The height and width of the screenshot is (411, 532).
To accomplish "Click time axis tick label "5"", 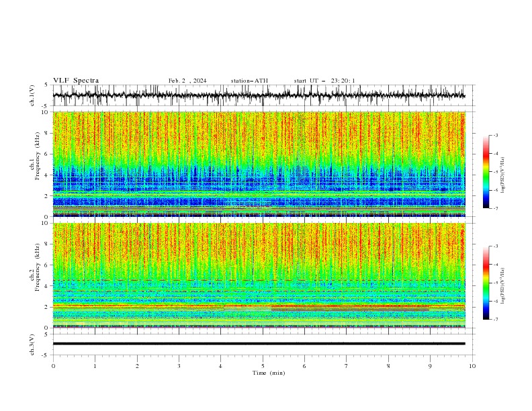I will [x=263, y=366].
